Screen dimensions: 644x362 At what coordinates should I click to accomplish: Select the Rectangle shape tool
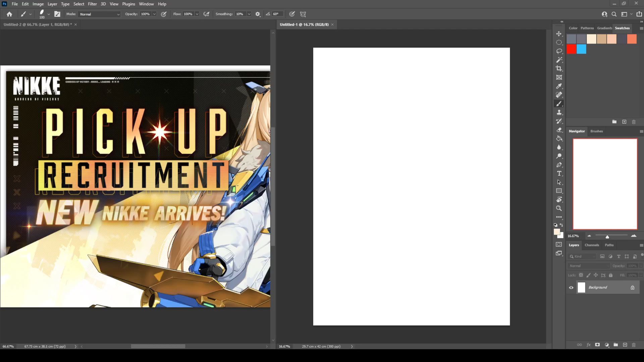coord(559,191)
